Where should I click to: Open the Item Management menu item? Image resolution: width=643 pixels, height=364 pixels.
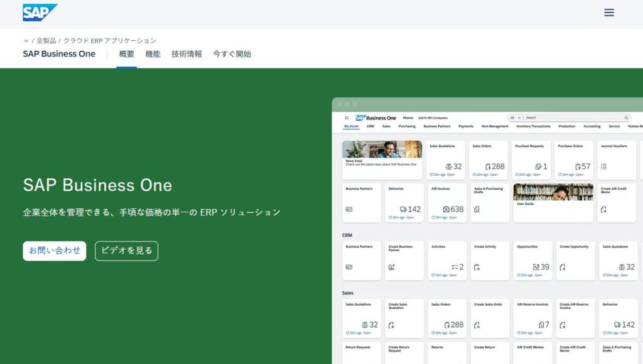495,126
